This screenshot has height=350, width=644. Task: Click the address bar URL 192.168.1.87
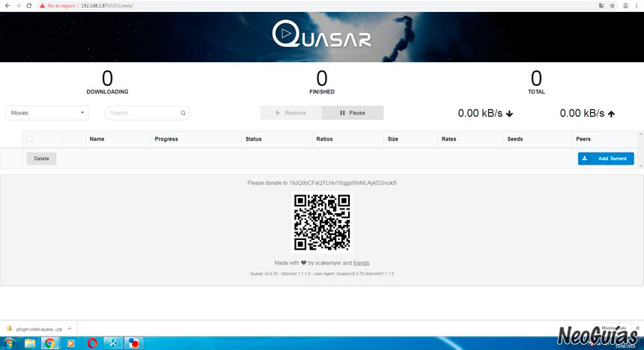pyautogui.click(x=107, y=6)
